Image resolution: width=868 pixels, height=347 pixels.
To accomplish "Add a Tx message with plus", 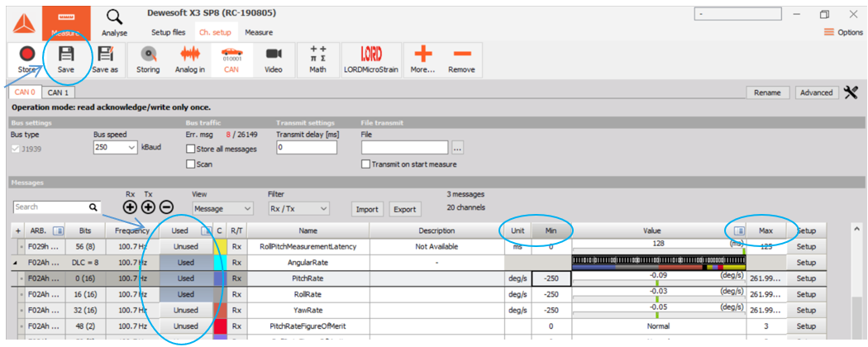I will (x=148, y=207).
